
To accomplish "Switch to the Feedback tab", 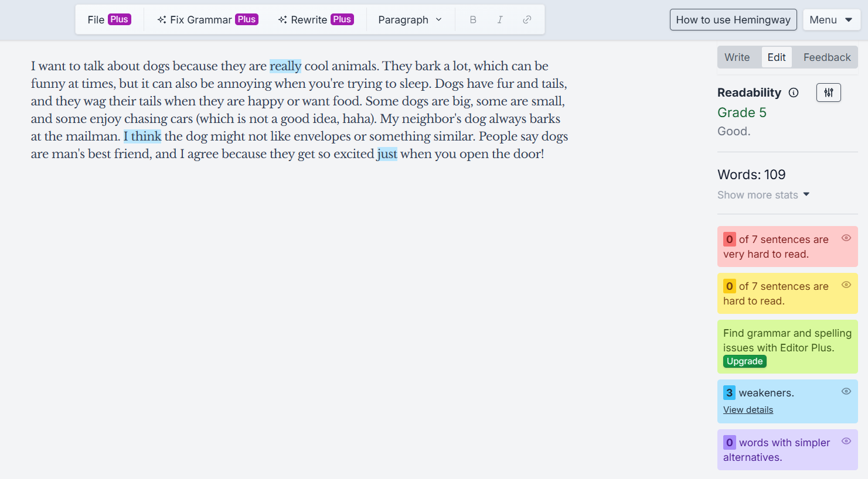I will pos(826,57).
